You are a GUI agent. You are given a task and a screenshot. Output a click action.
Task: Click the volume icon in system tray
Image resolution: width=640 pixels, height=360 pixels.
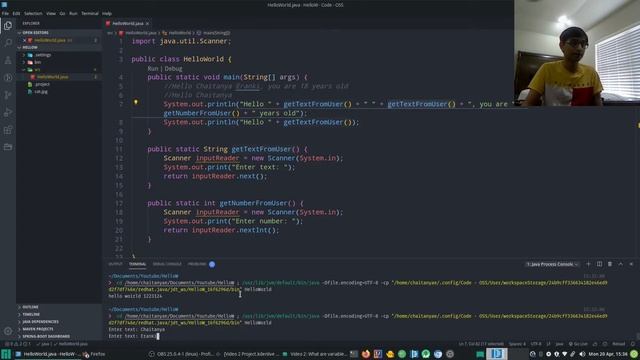click(x=582, y=354)
